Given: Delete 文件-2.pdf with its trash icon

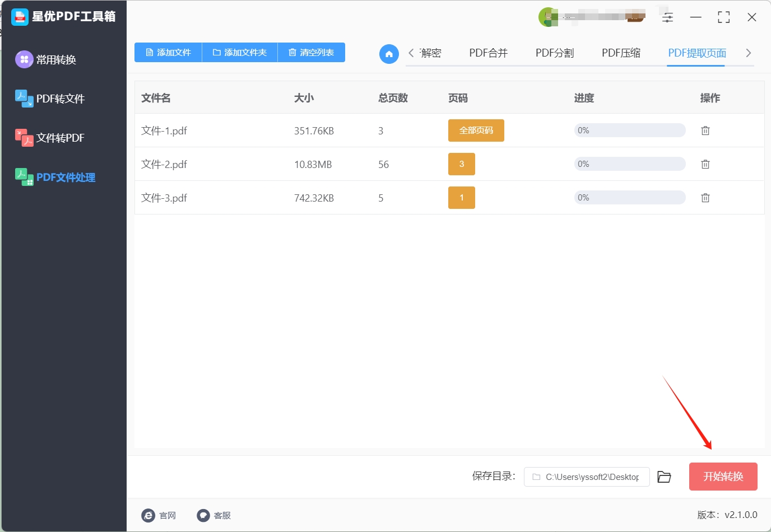Looking at the screenshot, I should pyautogui.click(x=705, y=164).
